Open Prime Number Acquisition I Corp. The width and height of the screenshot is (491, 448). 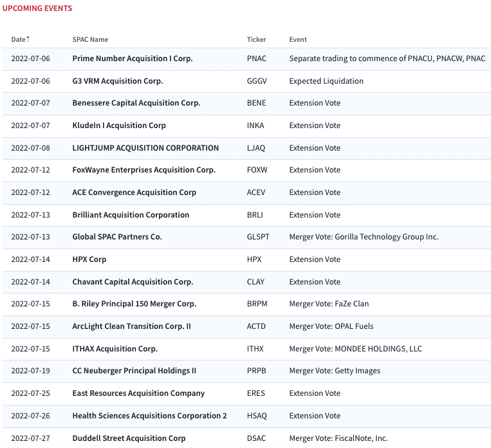click(133, 59)
